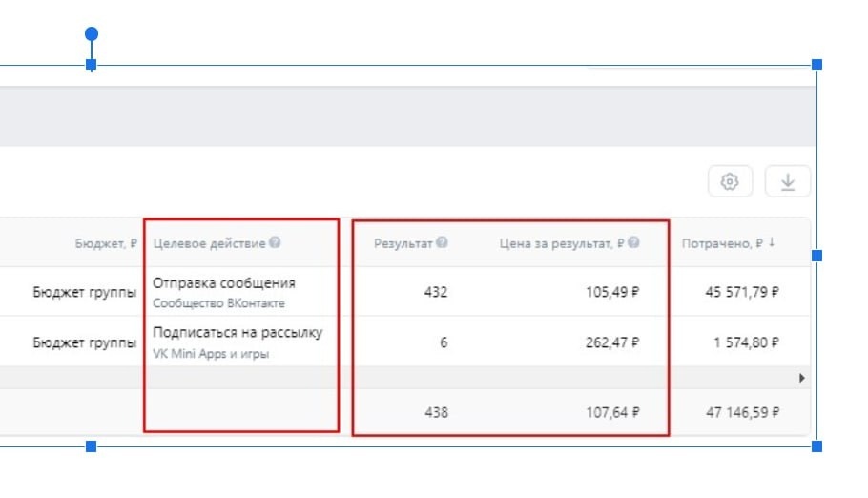Click help icon beside Целевое действие
Viewport: 868px width, 498px height.
tap(276, 243)
